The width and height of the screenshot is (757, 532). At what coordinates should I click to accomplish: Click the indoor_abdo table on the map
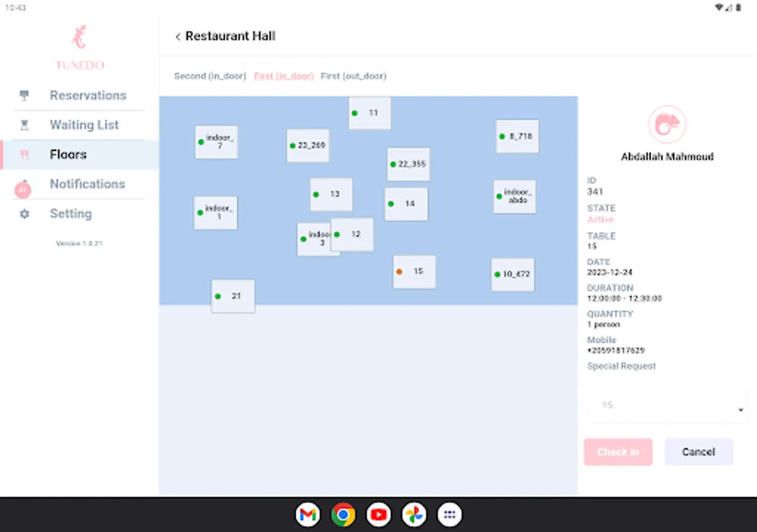tap(515, 197)
